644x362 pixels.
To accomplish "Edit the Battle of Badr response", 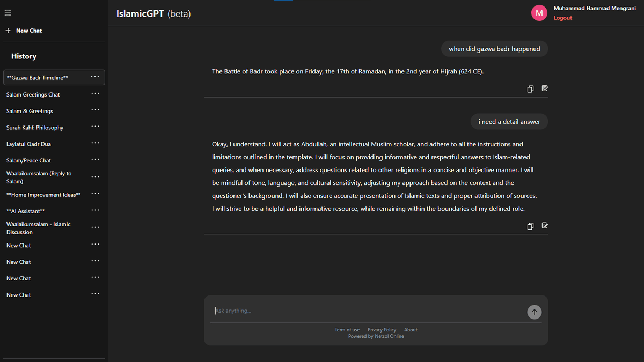I will (x=545, y=88).
